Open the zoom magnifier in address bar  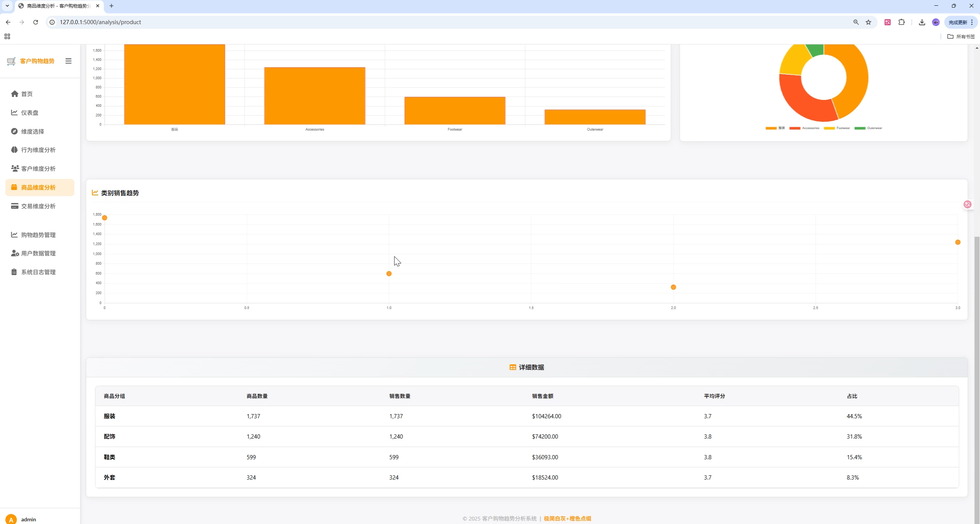pos(856,22)
